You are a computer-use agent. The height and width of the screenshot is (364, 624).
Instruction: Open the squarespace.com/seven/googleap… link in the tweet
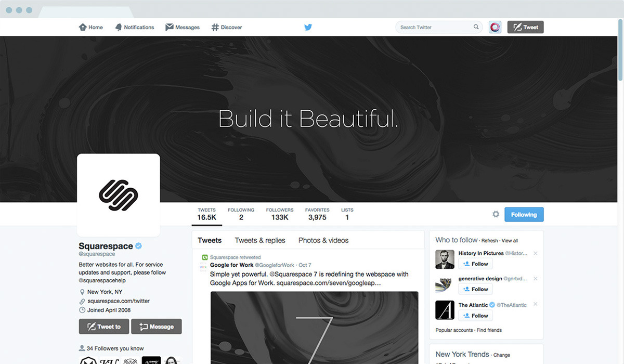[x=329, y=283]
